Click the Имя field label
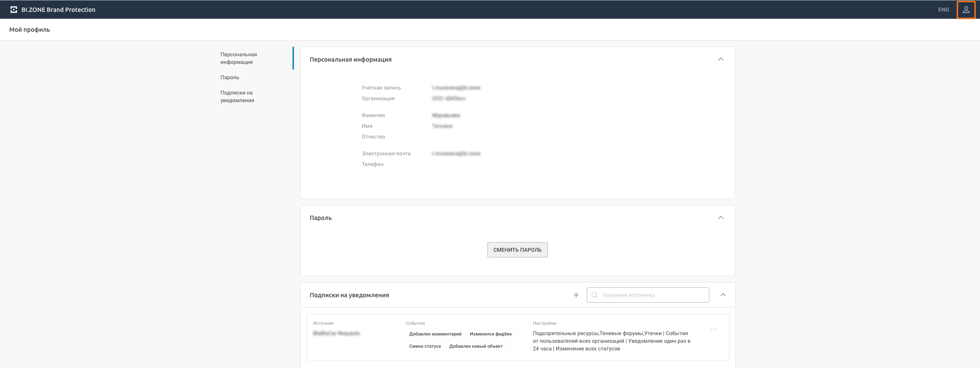Viewport: 980px width, 368px height. click(367, 126)
